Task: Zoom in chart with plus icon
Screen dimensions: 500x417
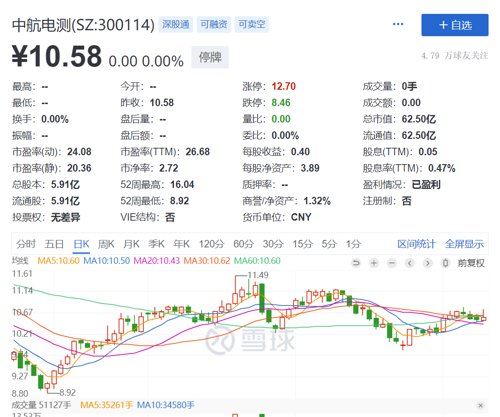Action: [374, 263]
